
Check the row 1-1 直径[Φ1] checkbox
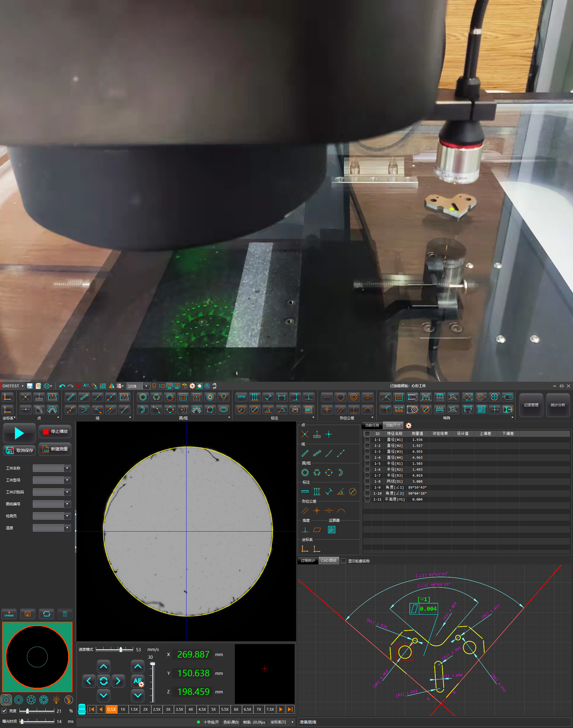click(x=367, y=439)
